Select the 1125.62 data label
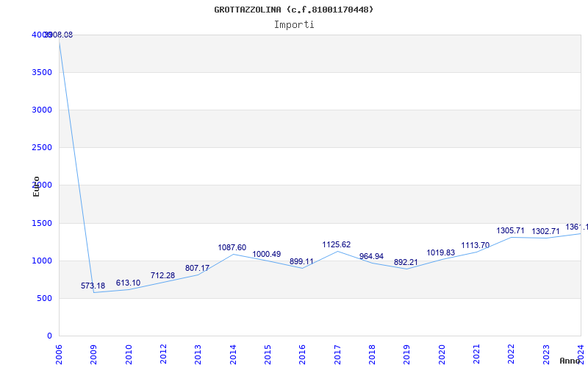Viewport: 588px width, 368px height. tap(337, 244)
